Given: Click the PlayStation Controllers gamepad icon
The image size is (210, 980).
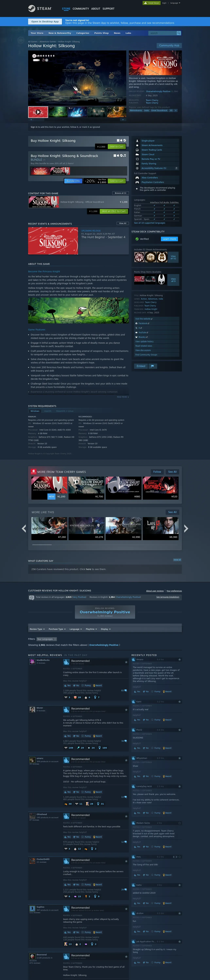Looking at the screenshot, I should pos(137,182).
